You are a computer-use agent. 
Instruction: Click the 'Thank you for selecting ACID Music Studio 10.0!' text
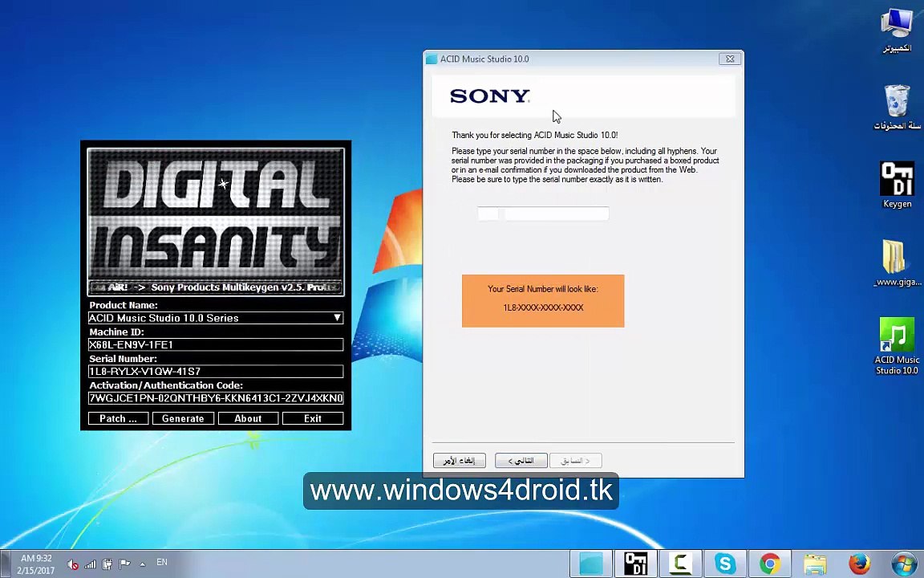coord(534,135)
